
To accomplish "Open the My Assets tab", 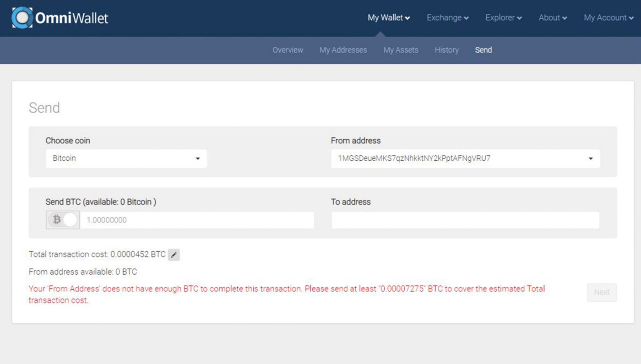I will [401, 50].
